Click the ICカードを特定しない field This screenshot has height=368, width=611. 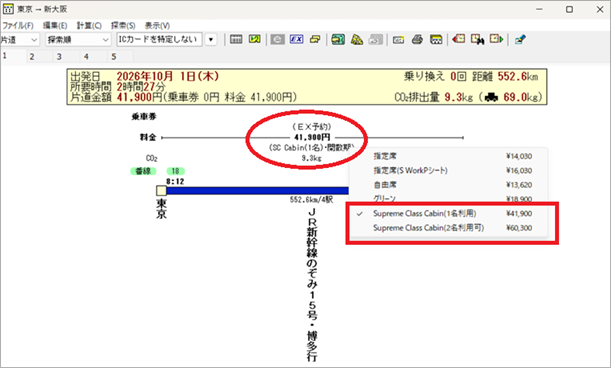pyautogui.click(x=159, y=39)
